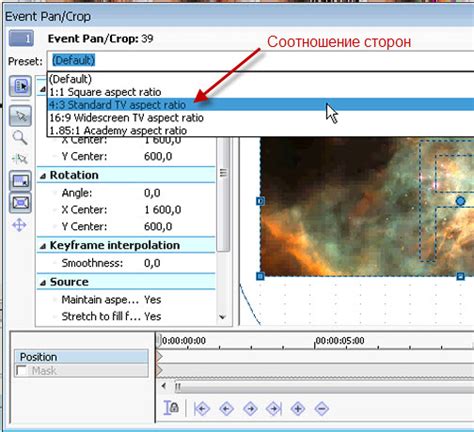Image resolution: width=474 pixels, height=432 pixels.
Task: Click the Create Keyframe plus button
Action: (298, 409)
